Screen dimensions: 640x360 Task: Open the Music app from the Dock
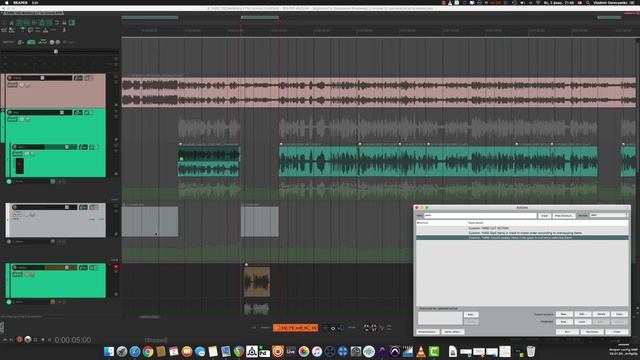(317, 351)
